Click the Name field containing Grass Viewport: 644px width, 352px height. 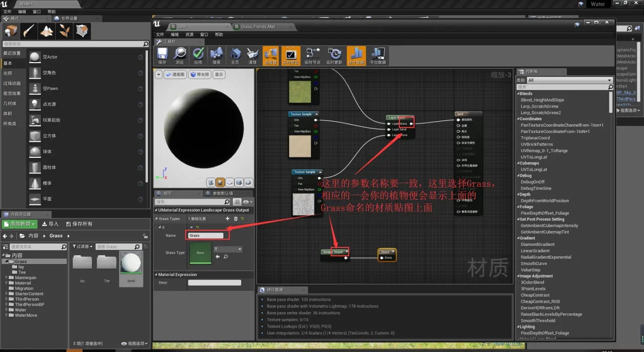tap(206, 236)
